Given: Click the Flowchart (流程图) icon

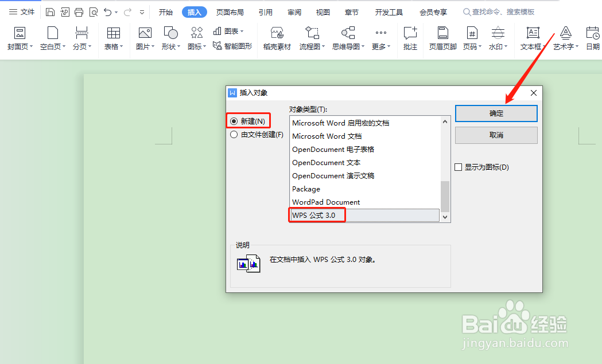Looking at the screenshot, I should click(312, 33).
